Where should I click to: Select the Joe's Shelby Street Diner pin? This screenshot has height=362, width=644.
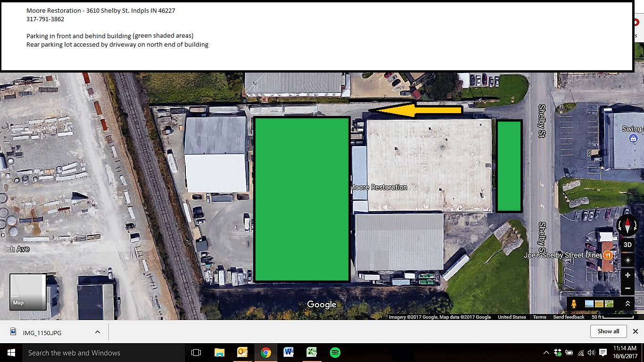pos(608,255)
